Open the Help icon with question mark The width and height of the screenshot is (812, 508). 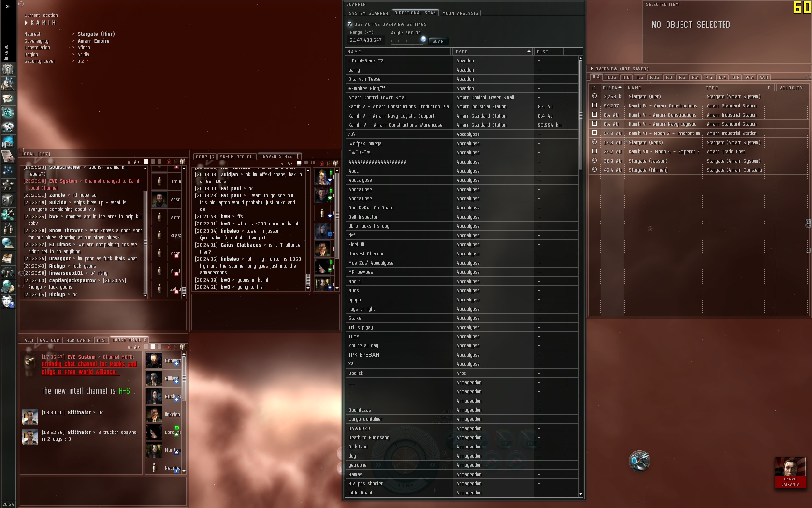8,301
